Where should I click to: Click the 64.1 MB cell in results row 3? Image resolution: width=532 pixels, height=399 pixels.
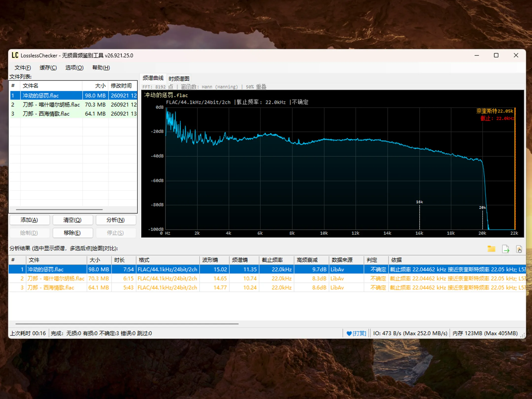click(x=99, y=287)
